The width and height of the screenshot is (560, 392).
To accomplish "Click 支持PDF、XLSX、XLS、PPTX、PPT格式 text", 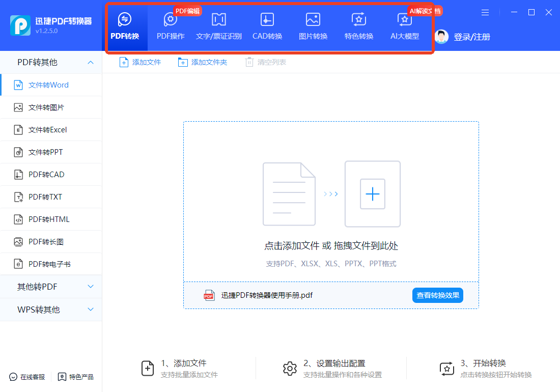I will [331, 264].
